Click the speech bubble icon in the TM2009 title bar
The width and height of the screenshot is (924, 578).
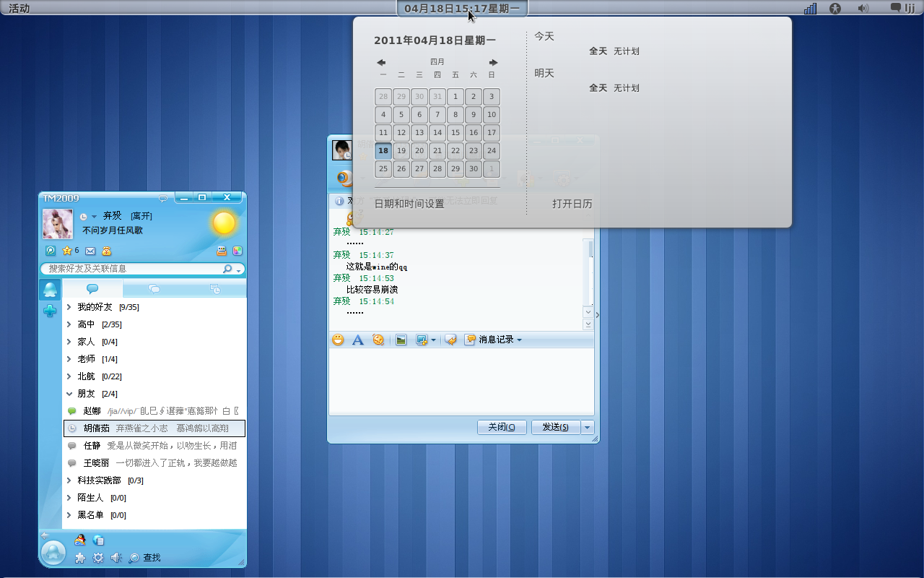click(163, 198)
